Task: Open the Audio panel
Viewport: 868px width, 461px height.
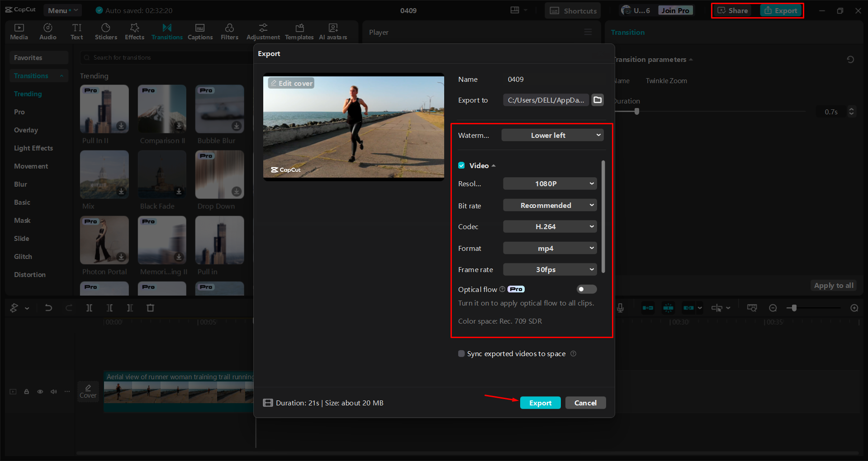Action: [x=47, y=31]
